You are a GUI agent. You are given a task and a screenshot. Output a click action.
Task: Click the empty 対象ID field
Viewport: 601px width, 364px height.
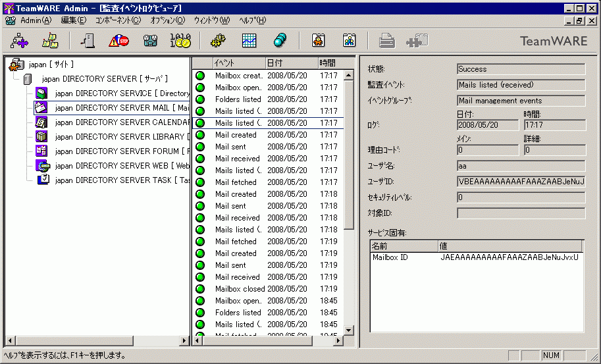521,213
